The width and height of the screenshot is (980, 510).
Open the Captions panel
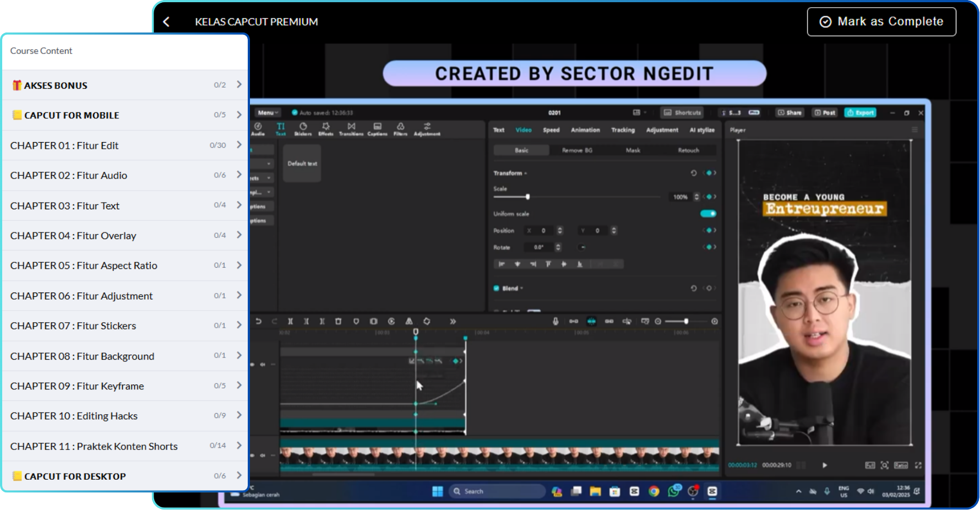377,129
